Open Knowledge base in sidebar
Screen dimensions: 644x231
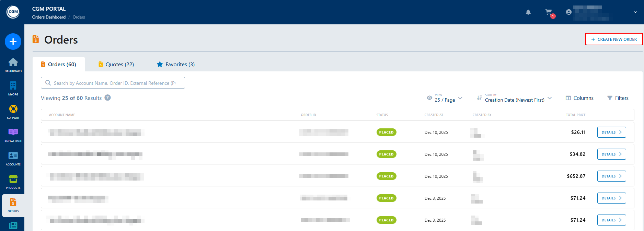pyautogui.click(x=13, y=135)
